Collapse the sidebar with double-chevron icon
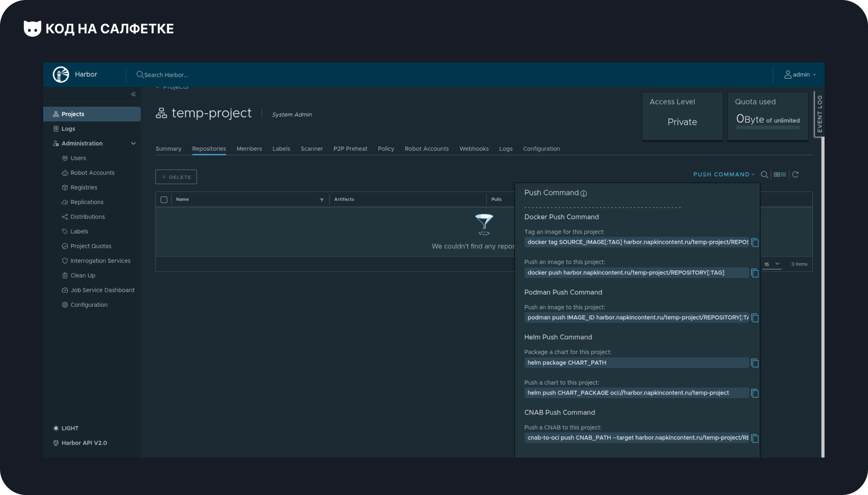Screen dimensions: 868x495 click(133, 94)
